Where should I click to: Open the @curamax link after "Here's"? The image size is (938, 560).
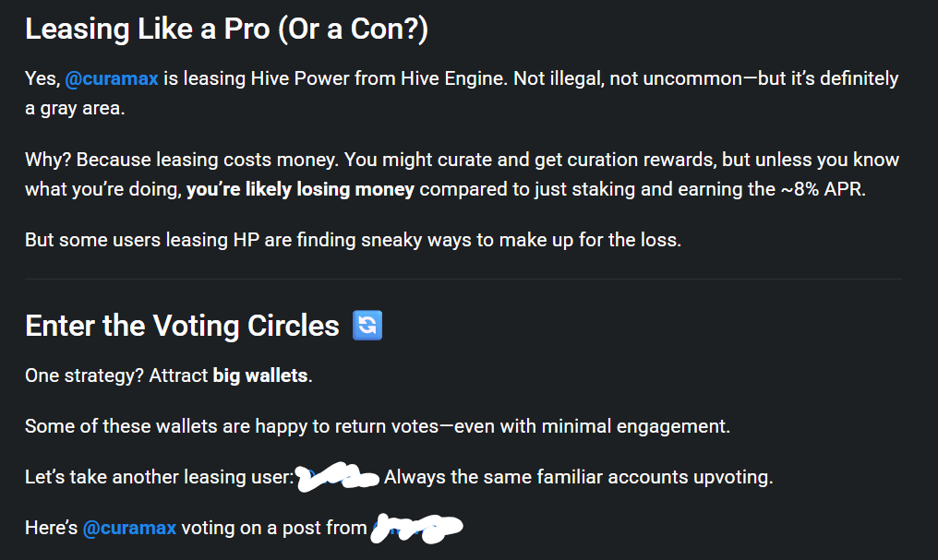pos(129,528)
